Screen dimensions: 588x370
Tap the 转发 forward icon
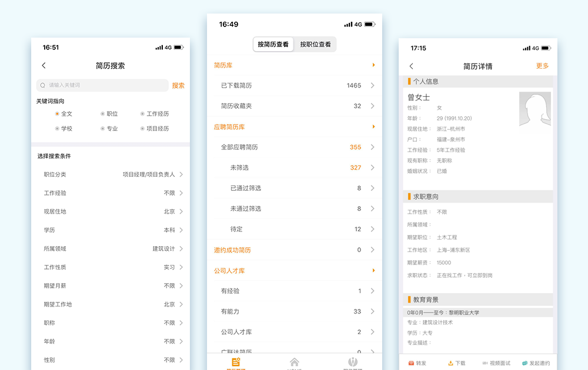tap(411, 363)
